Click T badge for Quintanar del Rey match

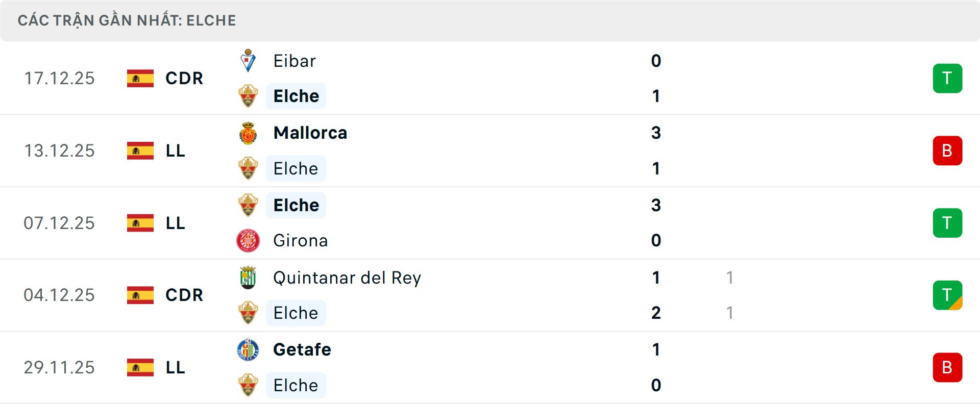947,295
